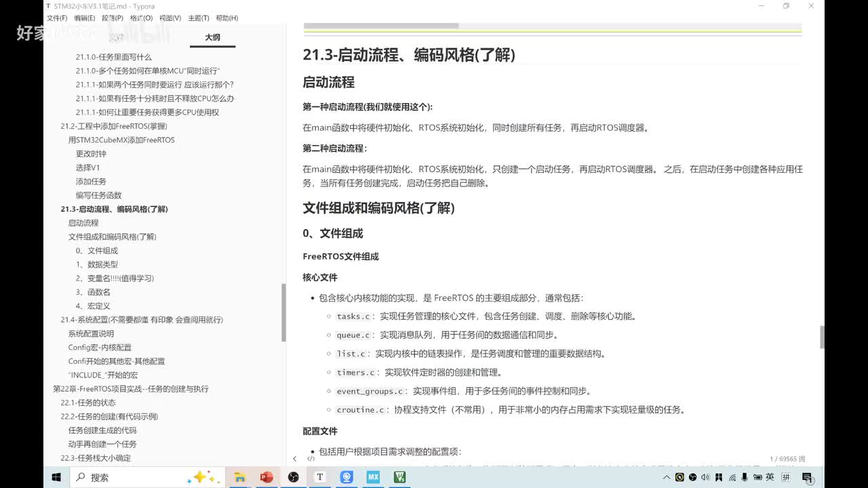The width and height of the screenshot is (868, 488).
Task: Open the 视图(V) menu
Action: [x=170, y=18]
